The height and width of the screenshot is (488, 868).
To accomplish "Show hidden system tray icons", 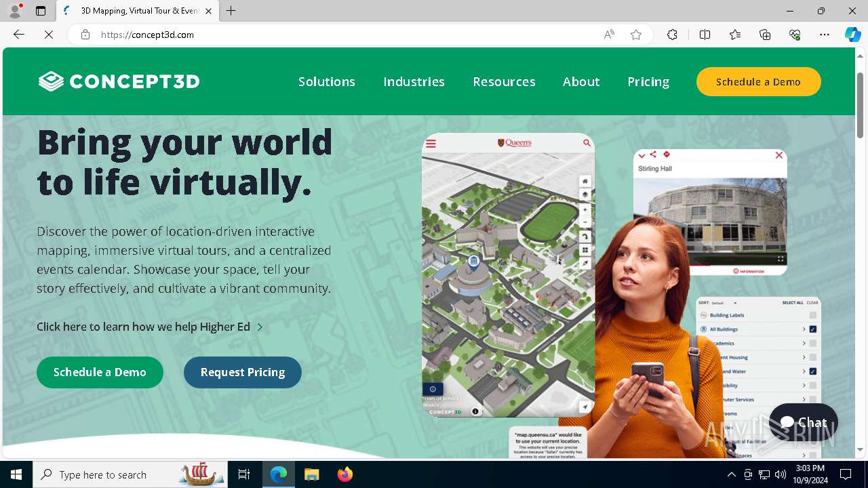I will click(731, 474).
